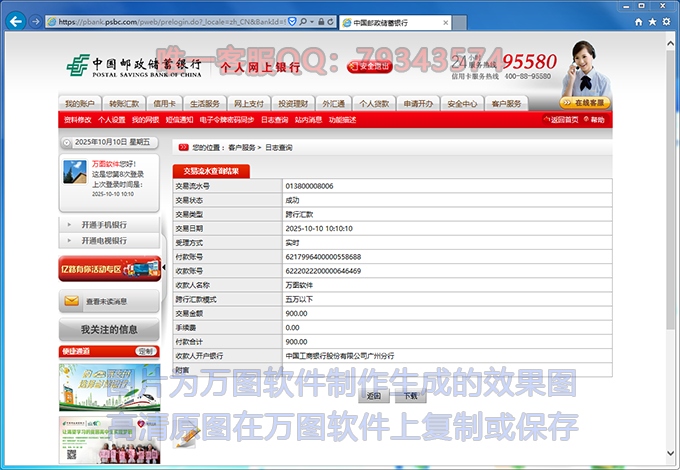The width and height of the screenshot is (680, 470).
Task: Click the 安全退出 logout icon button
Action: [x=369, y=67]
